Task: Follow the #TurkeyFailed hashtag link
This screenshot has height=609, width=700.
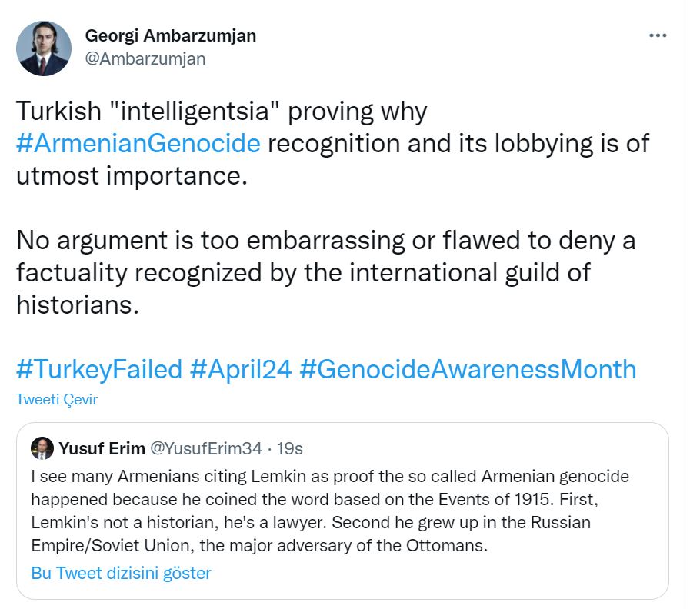Action: [99, 369]
